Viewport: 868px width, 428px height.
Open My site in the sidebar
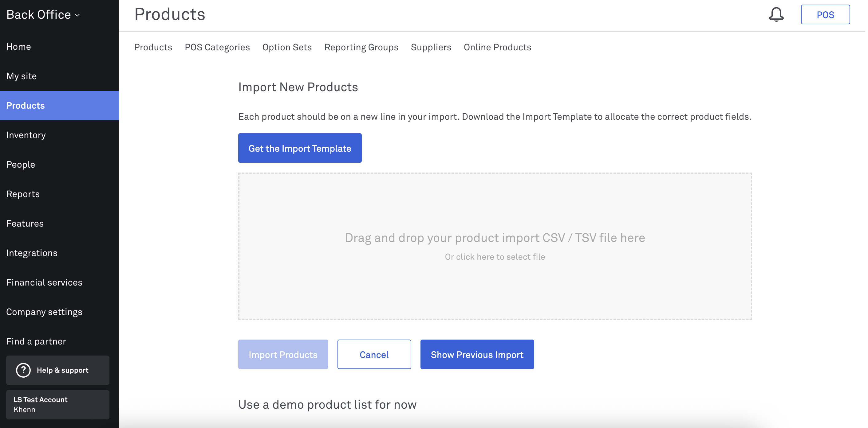pos(59,76)
